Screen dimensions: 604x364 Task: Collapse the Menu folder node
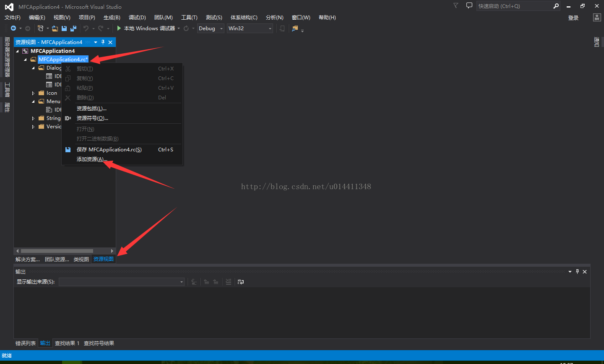(33, 101)
